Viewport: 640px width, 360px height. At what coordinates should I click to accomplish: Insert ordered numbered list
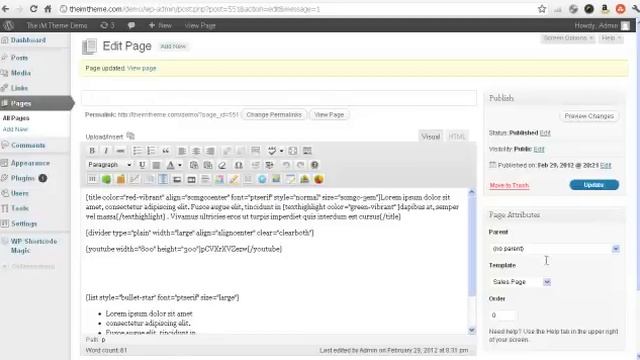click(151, 151)
